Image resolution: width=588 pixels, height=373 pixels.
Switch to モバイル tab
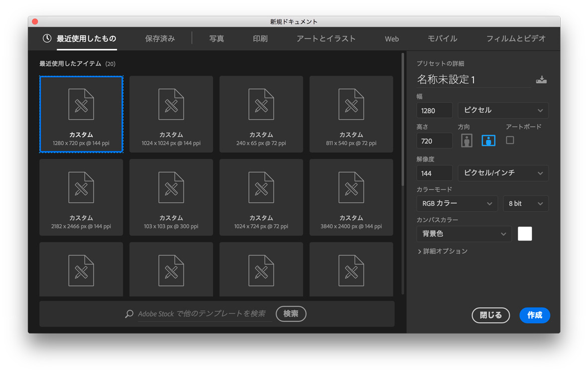tap(442, 38)
